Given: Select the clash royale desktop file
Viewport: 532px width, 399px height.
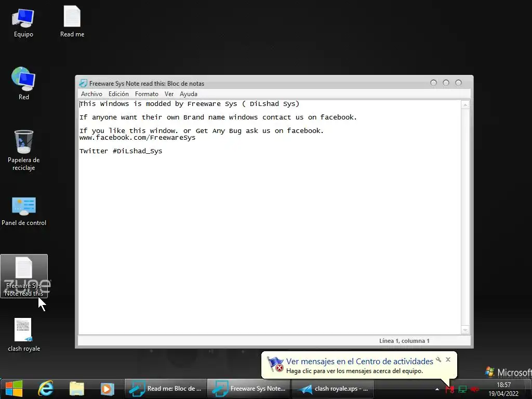Looking at the screenshot, I should click(24, 335).
